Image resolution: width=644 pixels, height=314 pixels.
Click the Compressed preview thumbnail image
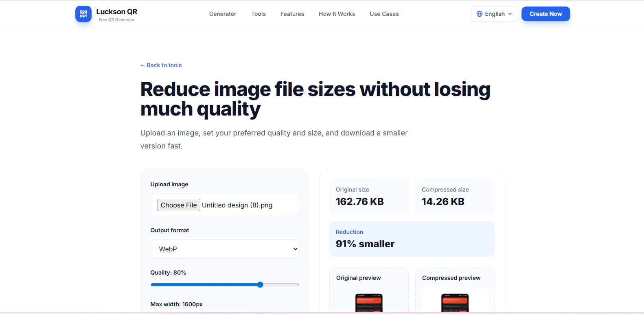455,303
